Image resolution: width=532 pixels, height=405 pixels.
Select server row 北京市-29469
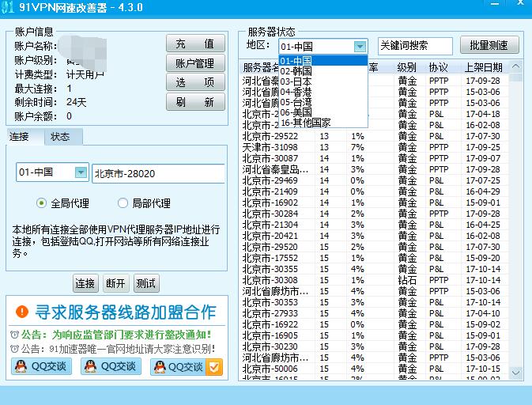coord(375,180)
